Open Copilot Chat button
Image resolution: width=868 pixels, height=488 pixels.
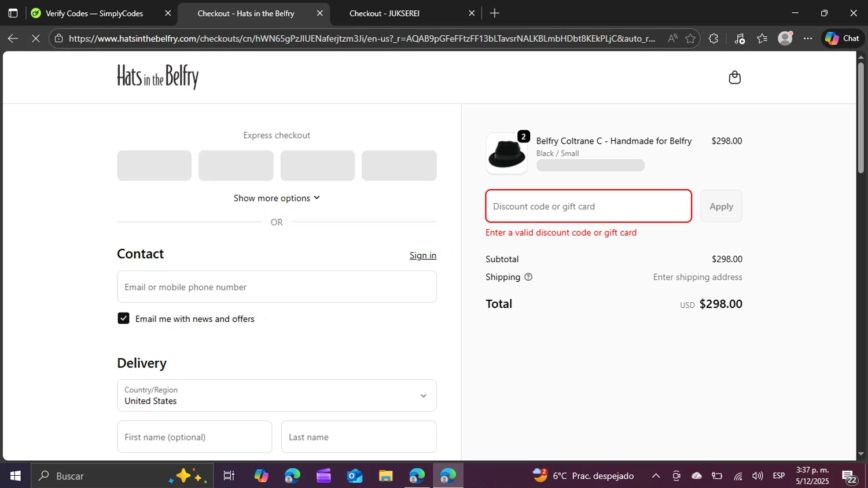pos(843,38)
